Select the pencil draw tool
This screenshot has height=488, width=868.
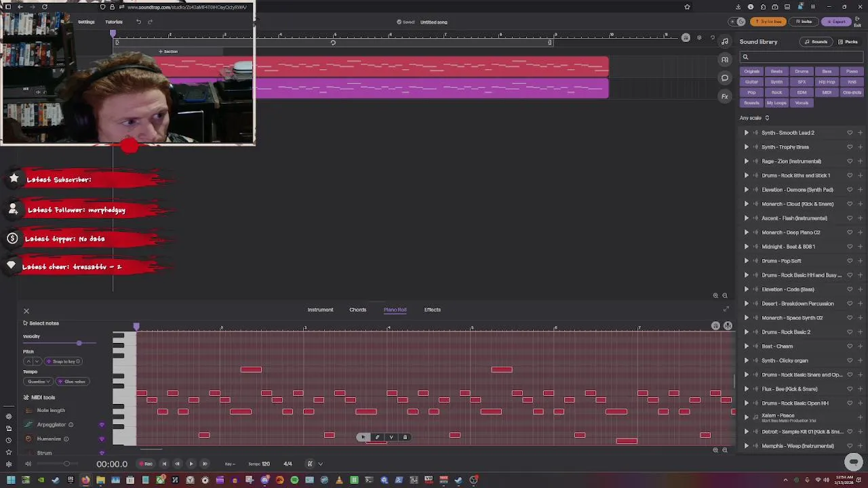pos(377,437)
